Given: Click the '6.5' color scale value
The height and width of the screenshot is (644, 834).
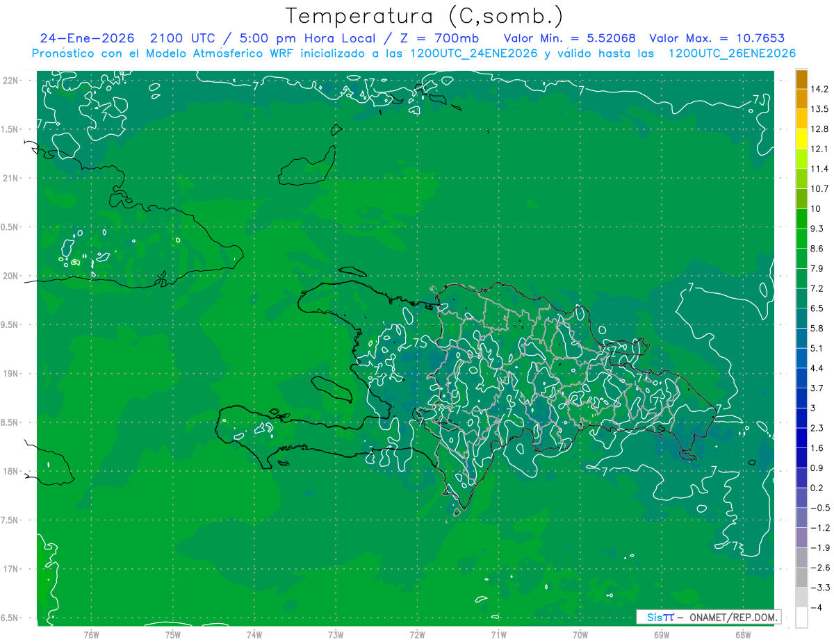Looking at the screenshot, I should 817,308.
